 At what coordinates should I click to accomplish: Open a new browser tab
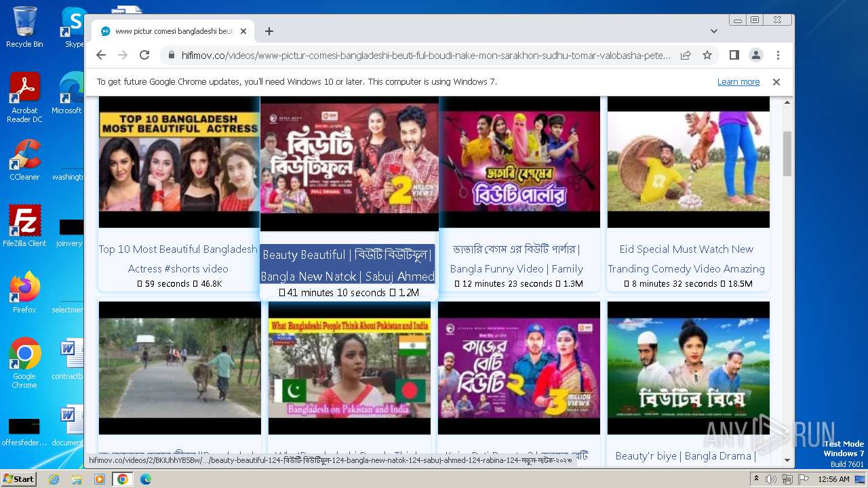click(269, 31)
